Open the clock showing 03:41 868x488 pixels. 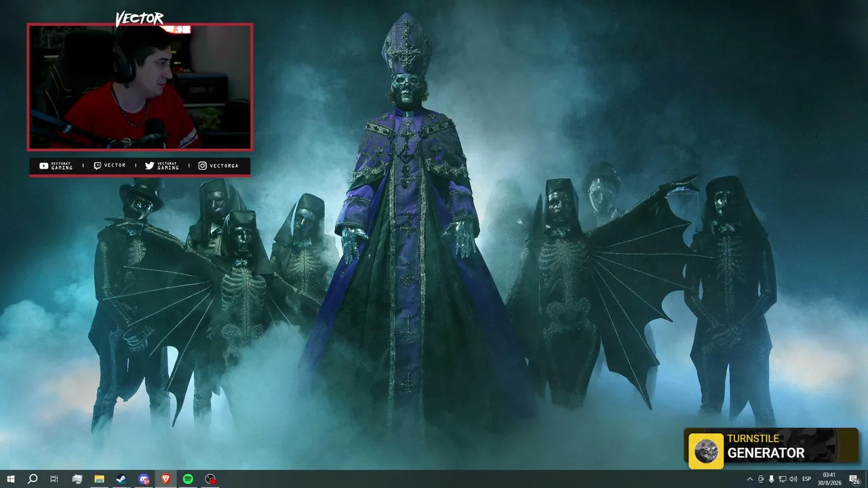[829, 479]
